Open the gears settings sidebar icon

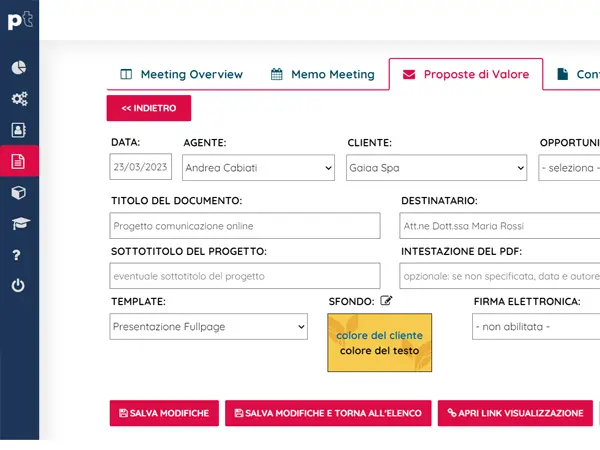click(x=18, y=99)
